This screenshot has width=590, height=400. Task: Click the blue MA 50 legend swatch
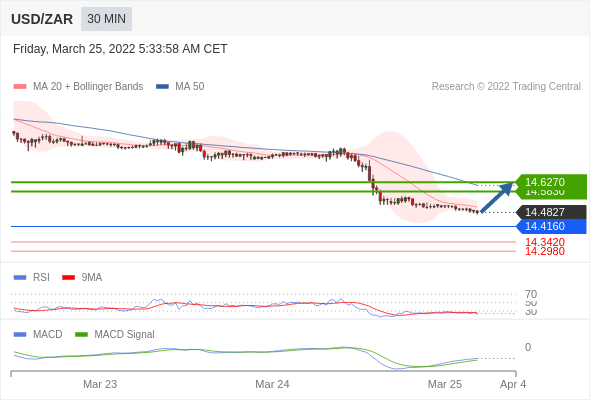click(162, 87)
